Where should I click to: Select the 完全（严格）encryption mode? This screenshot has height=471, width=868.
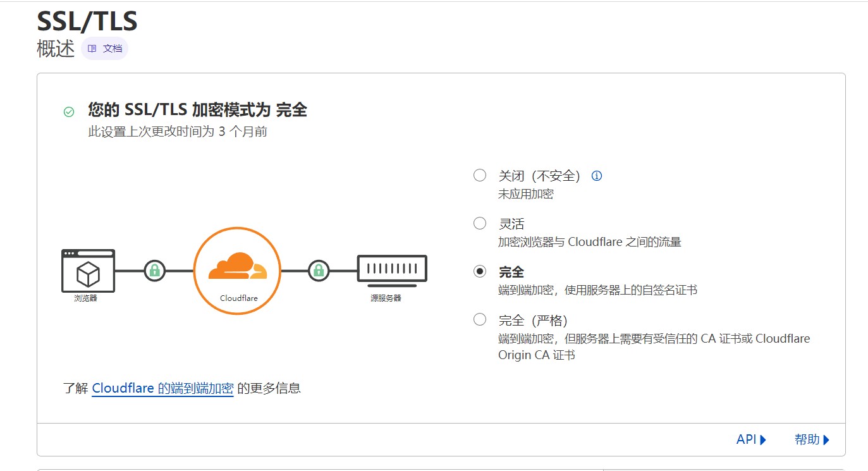479,319
